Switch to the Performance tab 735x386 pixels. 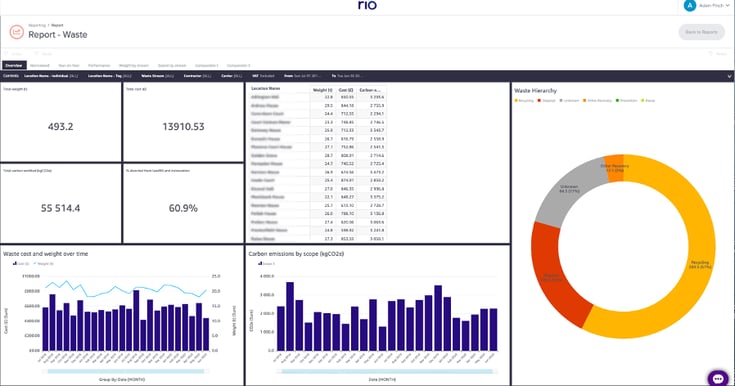coord(99,66)
